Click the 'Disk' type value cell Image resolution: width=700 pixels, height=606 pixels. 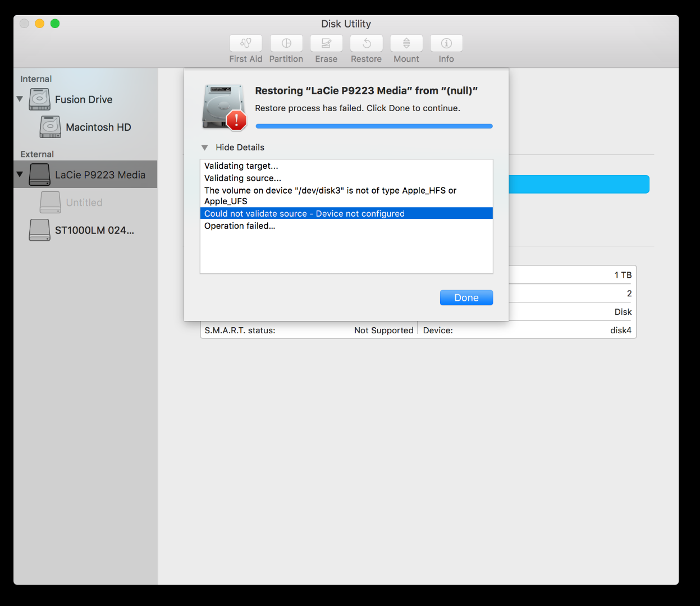pos(623,312)
